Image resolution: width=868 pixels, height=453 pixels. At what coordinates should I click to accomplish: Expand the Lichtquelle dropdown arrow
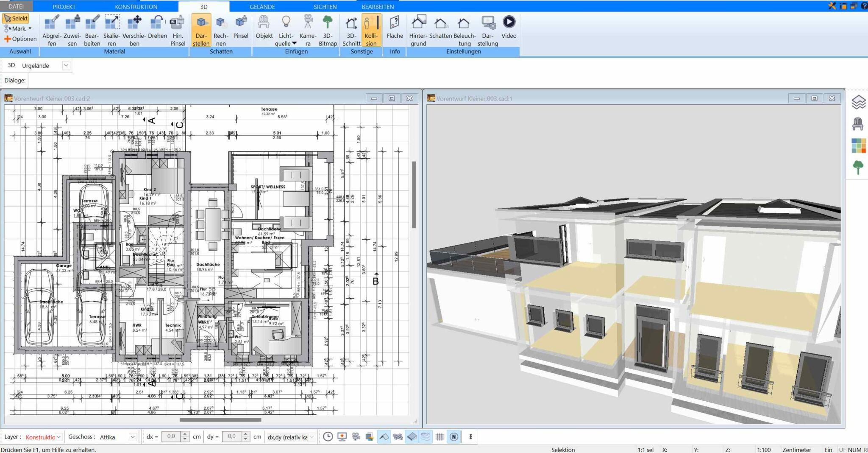(294, 43)
